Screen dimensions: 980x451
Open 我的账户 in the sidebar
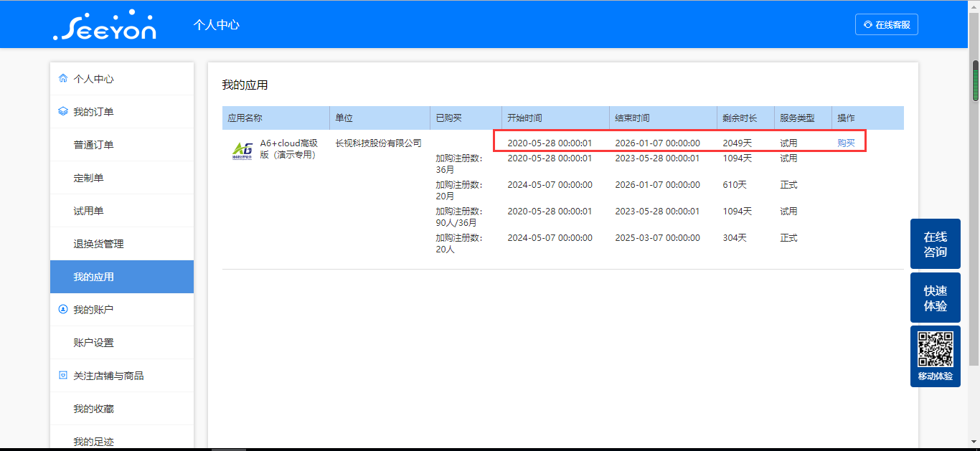tap(122, 310)
